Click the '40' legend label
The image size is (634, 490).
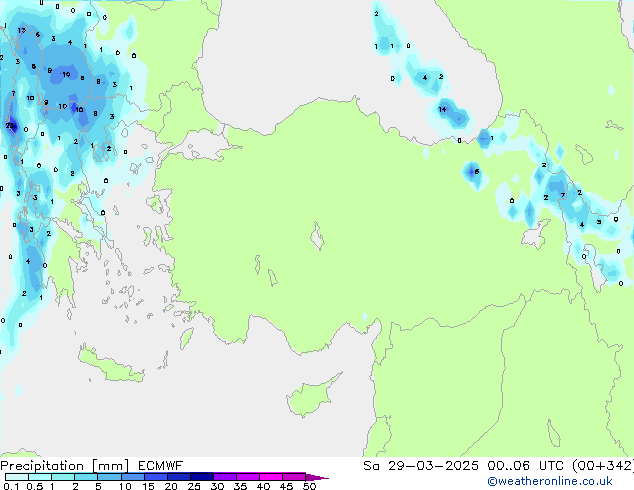(263, 486)
